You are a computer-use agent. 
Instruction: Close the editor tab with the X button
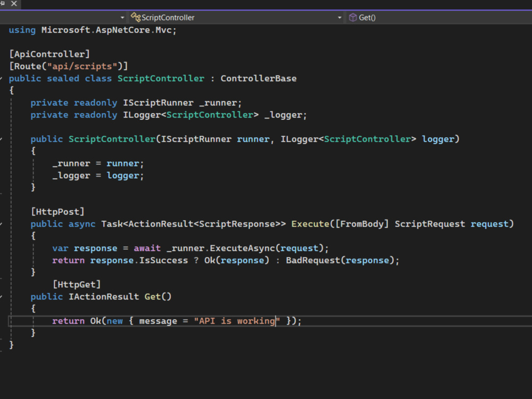pyautogui.click(x=14, y=4)
